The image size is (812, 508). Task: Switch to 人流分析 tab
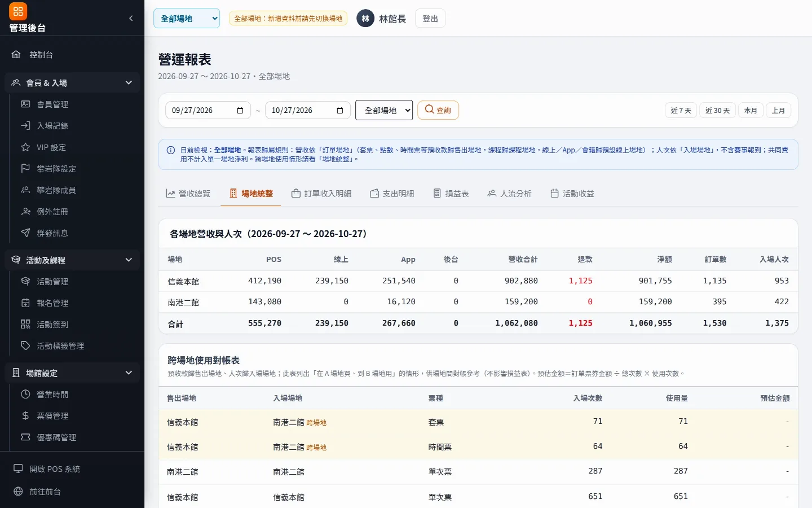click(510, 194)
